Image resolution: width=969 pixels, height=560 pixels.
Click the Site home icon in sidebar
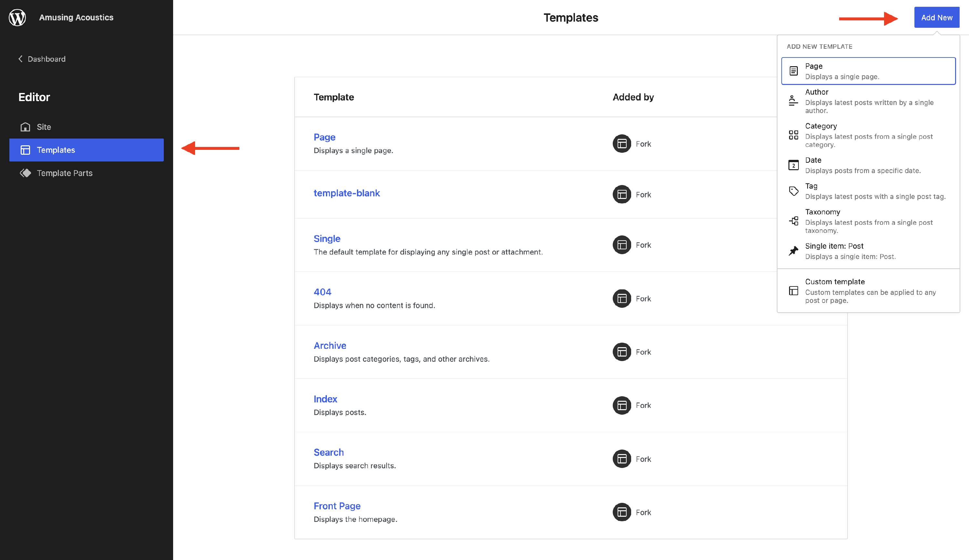pyautogui.click(x=26, y=127)
